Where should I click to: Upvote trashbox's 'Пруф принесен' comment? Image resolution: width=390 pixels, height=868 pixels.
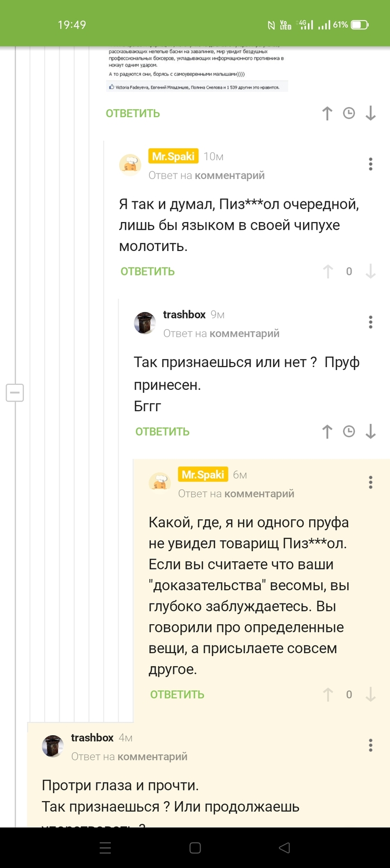(327, 431)
